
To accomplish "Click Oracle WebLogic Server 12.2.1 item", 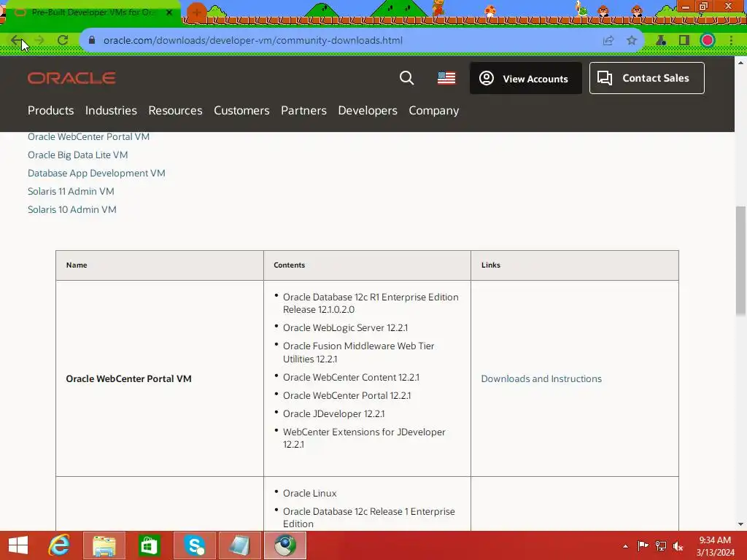I will (x=345, y=327).
